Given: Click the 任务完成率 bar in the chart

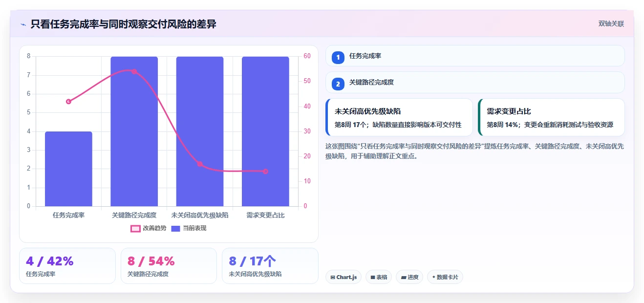Looking at the screenshot, I should point(68,169).
